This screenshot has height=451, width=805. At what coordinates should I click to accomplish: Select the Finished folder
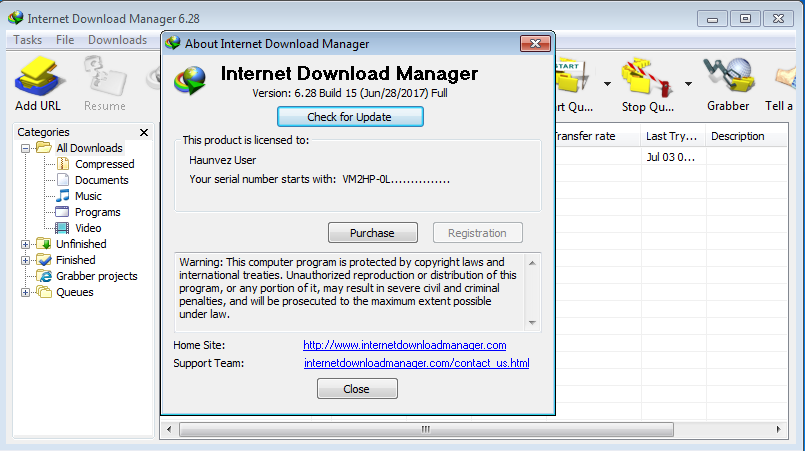(75, 260)
